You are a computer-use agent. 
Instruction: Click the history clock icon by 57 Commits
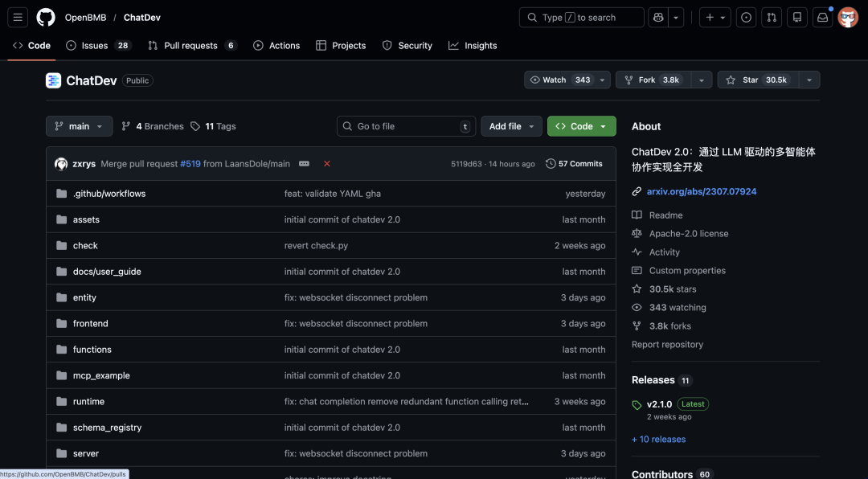[x=551, y=164]
